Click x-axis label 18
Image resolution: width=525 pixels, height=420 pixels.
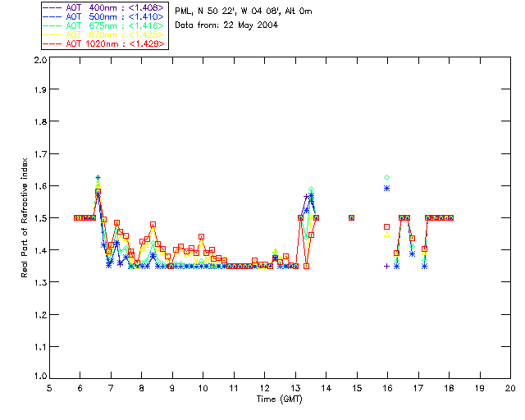click(x=449, y=388)
